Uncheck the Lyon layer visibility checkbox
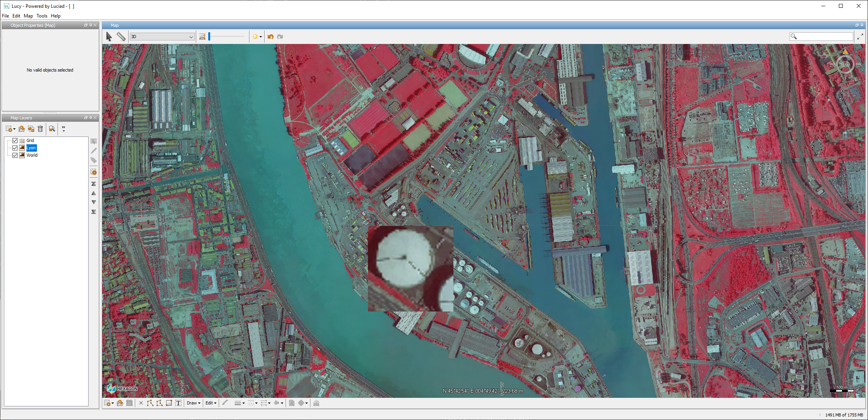 15,148
